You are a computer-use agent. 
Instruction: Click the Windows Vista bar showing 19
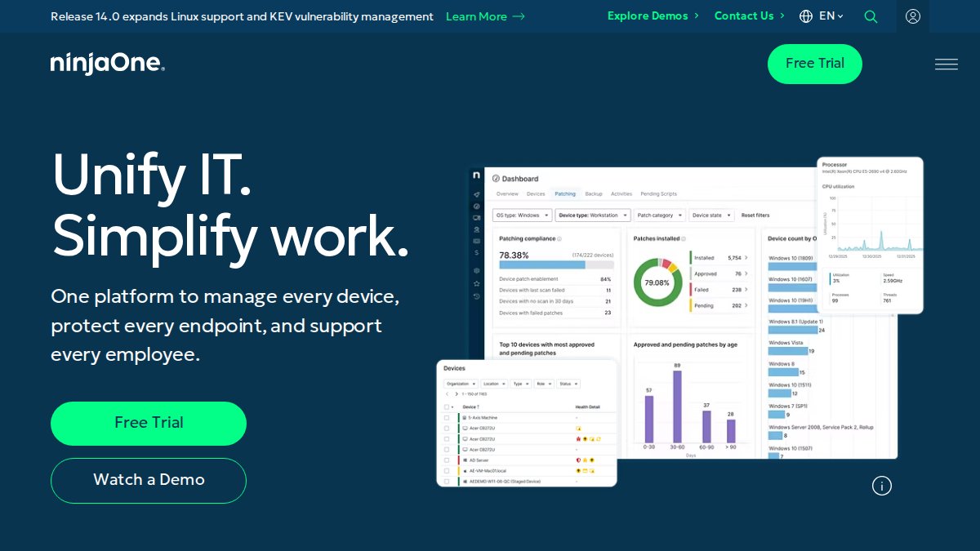point(788,351)
